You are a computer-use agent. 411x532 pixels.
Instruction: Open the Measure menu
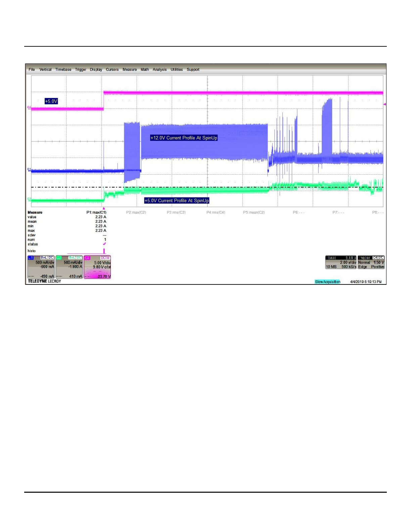pyautogui.click(x=130, y=70)
